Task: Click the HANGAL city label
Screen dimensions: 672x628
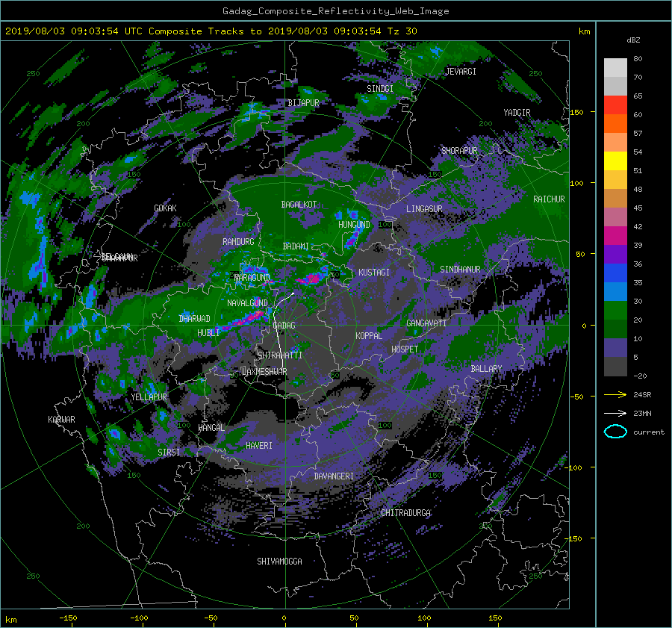Action: coord(211,428)
